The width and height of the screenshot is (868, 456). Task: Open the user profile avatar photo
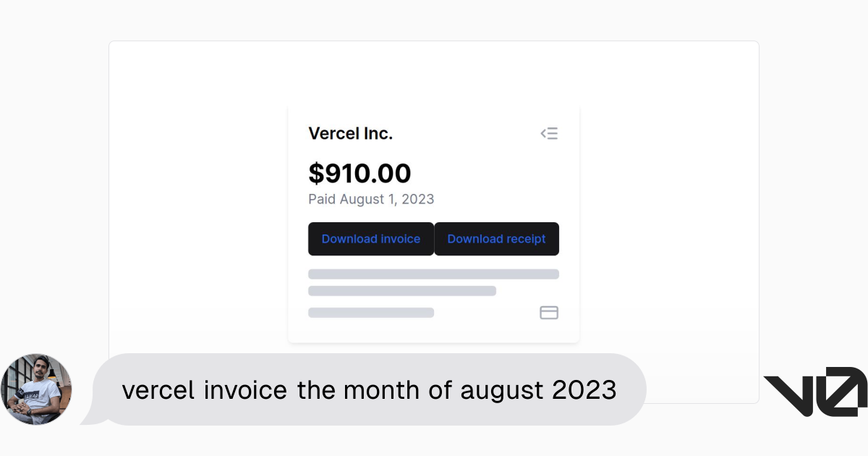point(36,389)
